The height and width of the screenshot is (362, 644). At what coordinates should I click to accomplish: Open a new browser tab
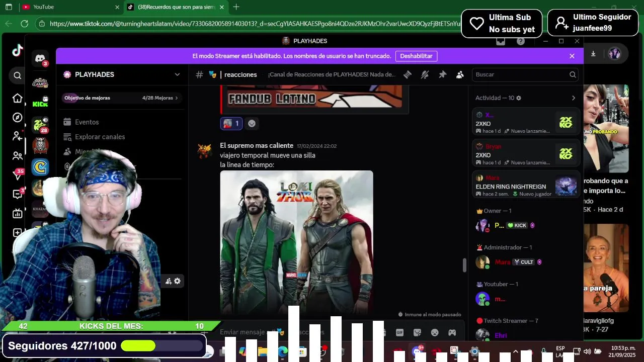236,7
